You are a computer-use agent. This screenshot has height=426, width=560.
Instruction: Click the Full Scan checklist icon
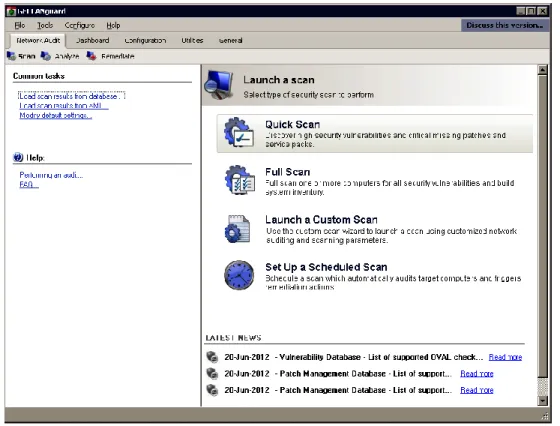[x=240, y=180]
